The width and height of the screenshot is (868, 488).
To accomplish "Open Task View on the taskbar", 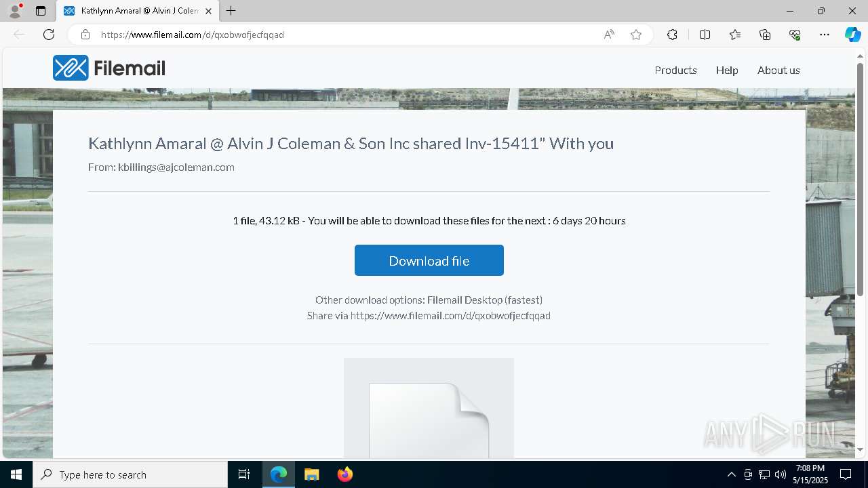I will 244,474.
